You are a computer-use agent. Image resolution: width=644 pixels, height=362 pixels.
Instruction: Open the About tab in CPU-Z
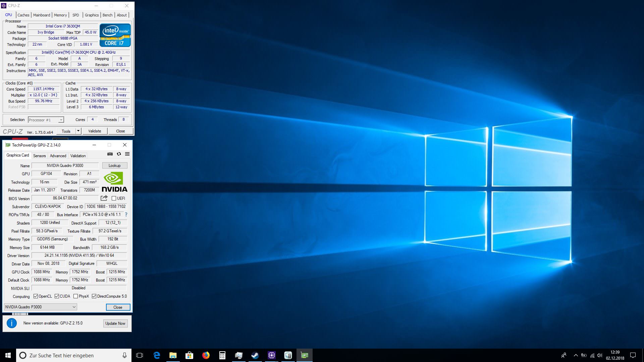point(122,15)
